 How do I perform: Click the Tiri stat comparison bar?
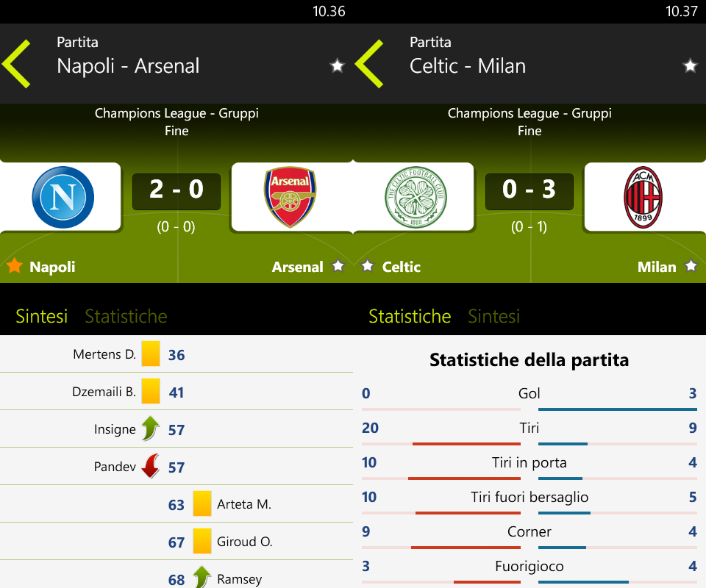529,444
